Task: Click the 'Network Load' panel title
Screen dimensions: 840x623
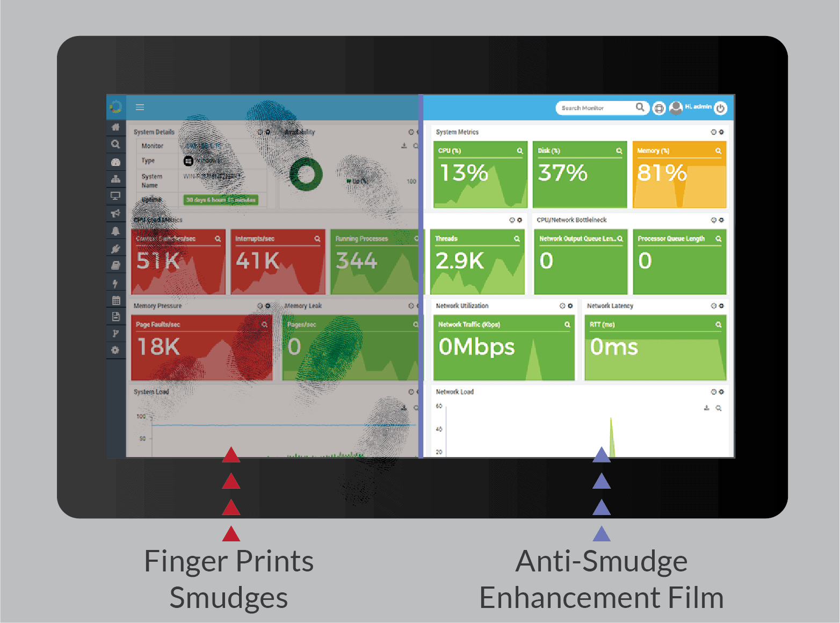Action: pos(455,392)
